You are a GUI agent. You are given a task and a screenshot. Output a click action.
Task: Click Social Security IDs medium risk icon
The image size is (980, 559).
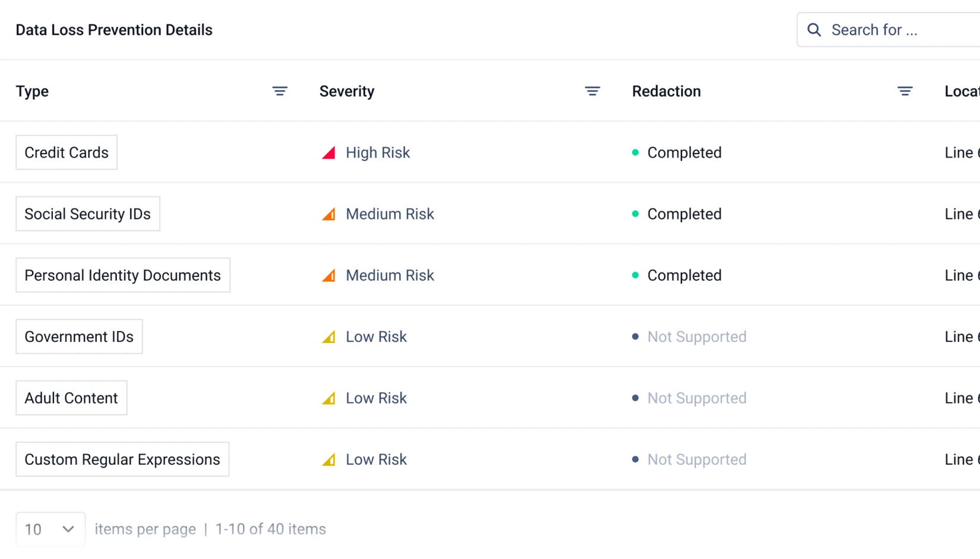click(x=328, y=214)
